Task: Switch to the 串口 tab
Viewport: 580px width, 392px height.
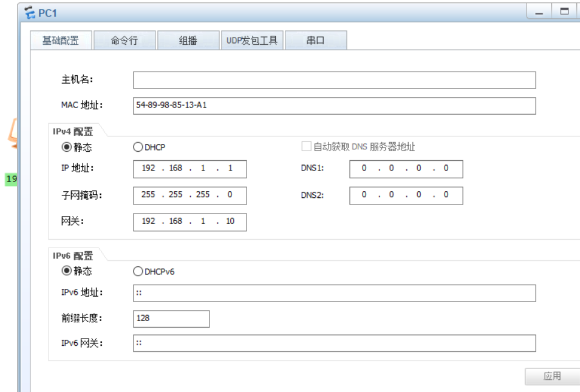Action: coord(316,40)
